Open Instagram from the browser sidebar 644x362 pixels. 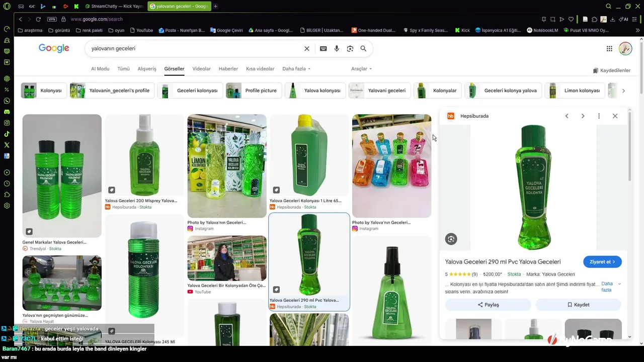7,123
